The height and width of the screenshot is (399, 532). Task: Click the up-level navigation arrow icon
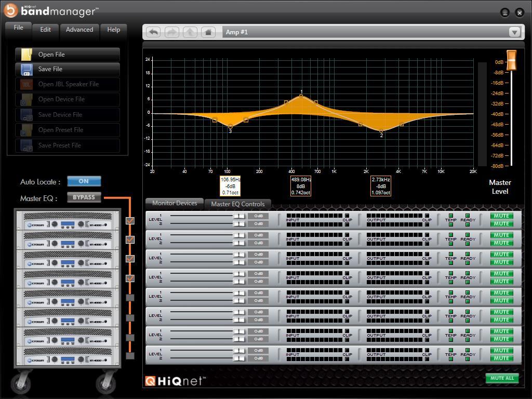[190, 32]
